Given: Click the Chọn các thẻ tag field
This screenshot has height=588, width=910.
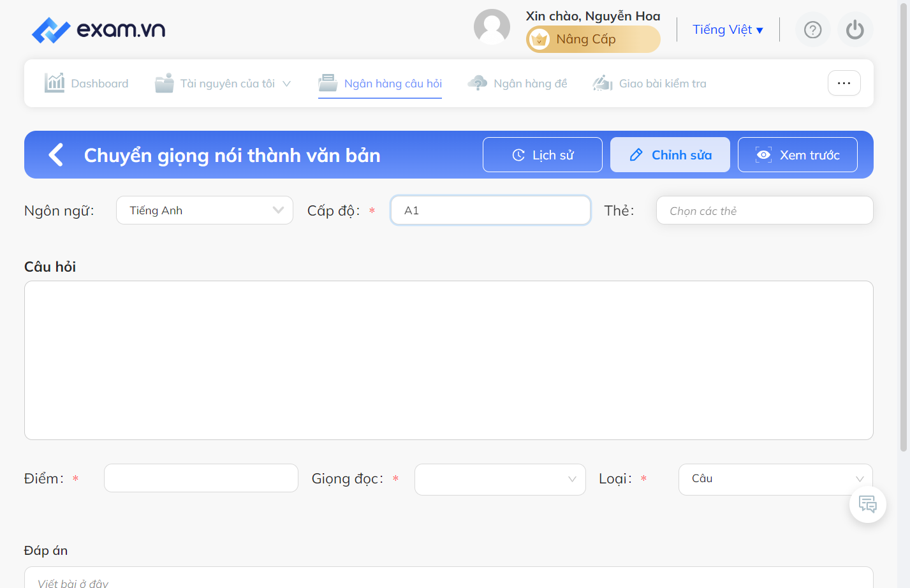Looking at the screenshot, I should coord(765,210).
